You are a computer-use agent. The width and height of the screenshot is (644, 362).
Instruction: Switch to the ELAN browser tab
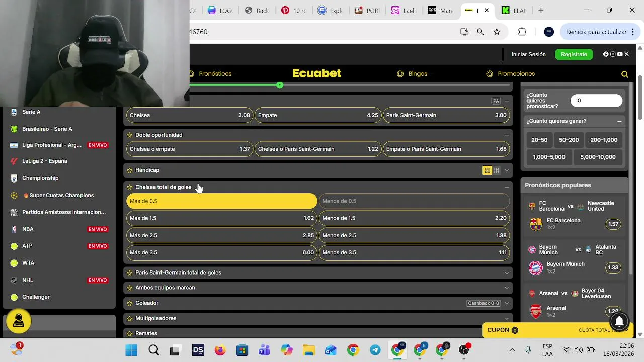513,10
